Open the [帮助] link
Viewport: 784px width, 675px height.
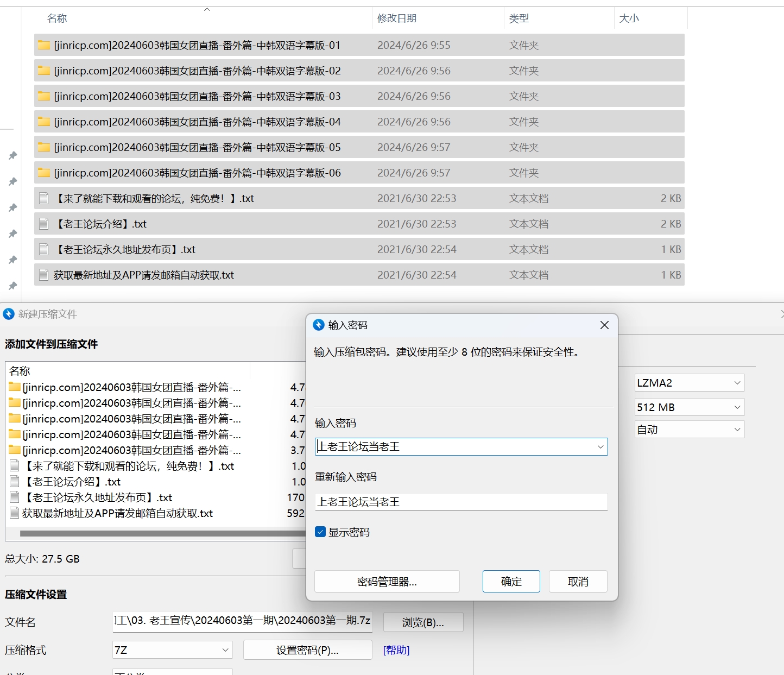click(396, 650)
